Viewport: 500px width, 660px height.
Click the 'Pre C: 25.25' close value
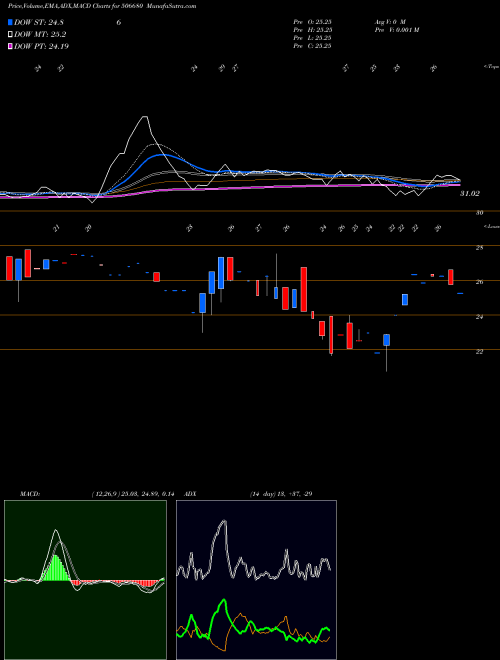(312, 46)
